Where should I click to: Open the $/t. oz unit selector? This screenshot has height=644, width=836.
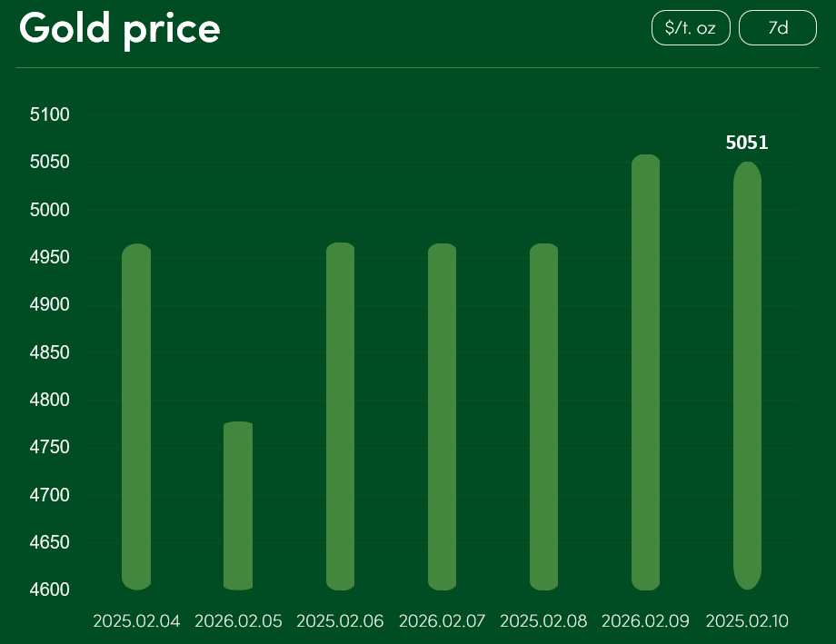tap(690, 28)
